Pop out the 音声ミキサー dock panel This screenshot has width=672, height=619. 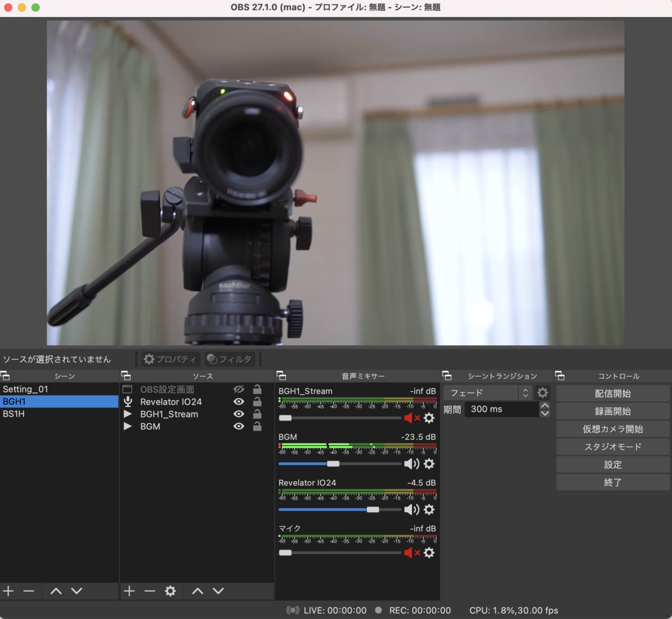282,376
